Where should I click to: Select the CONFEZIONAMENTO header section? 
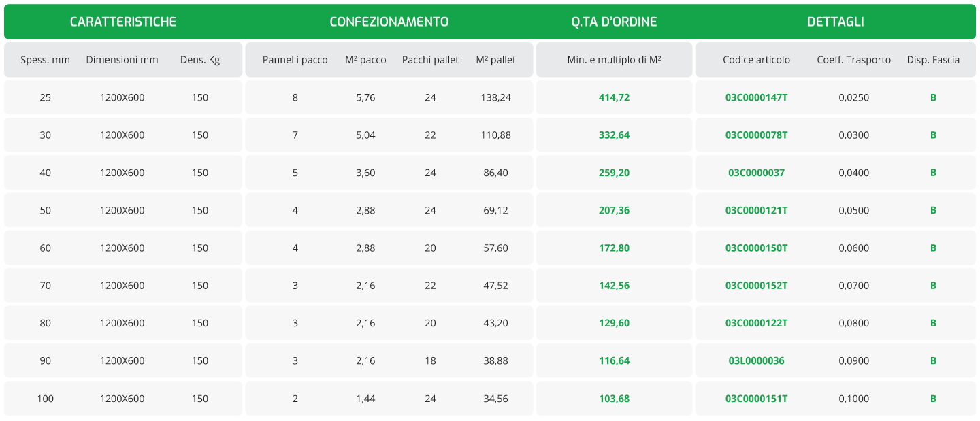click(389, 22)
